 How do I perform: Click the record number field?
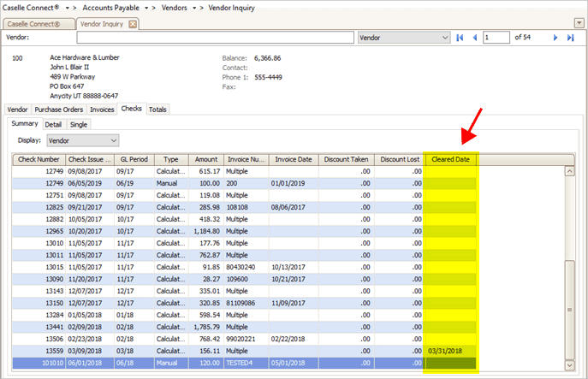[x=496, y=38]
